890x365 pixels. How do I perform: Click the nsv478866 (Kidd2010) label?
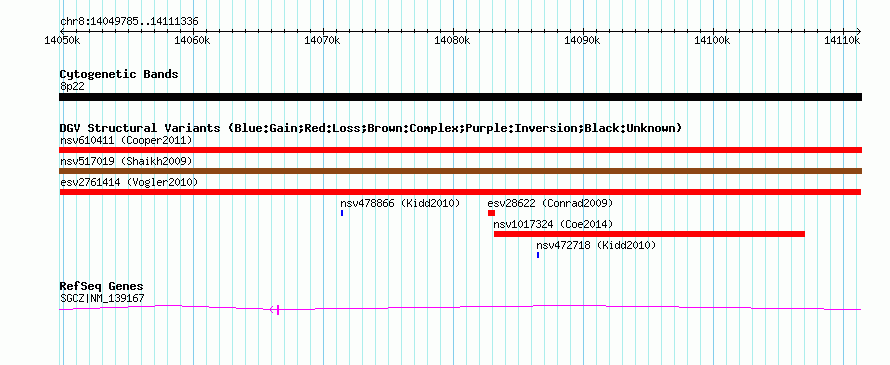[400, 203]
